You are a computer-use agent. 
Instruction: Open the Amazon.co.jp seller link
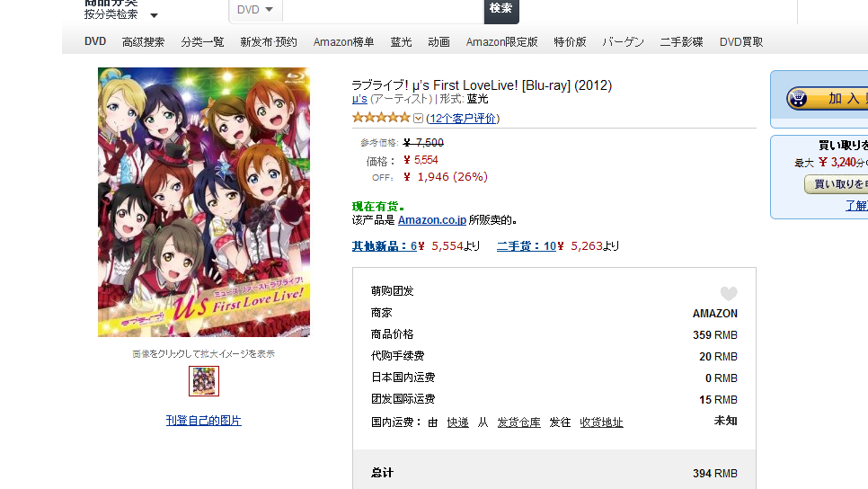[x=432, y=220]
